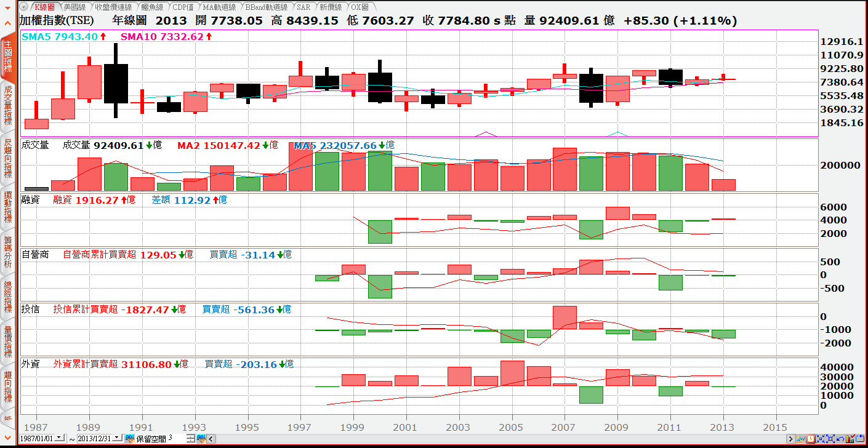Select the 鱷魚線 tab

151,7
